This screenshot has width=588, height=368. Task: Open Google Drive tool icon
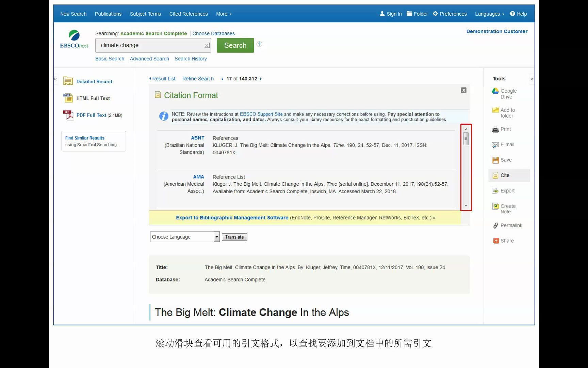tap(495, 91)
